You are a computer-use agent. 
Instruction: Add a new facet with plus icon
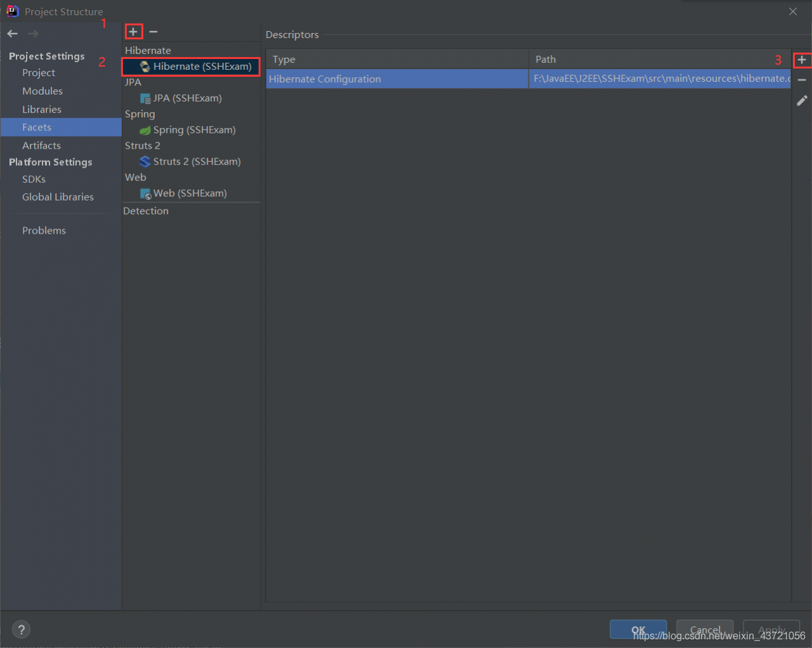[x=133, y=32]
